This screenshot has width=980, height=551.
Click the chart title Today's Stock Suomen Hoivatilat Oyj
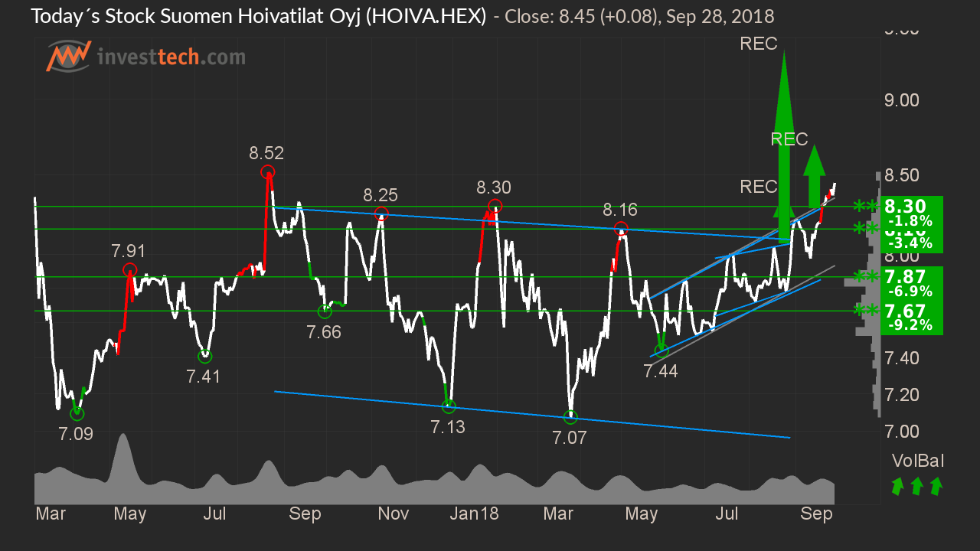(197, 15)
